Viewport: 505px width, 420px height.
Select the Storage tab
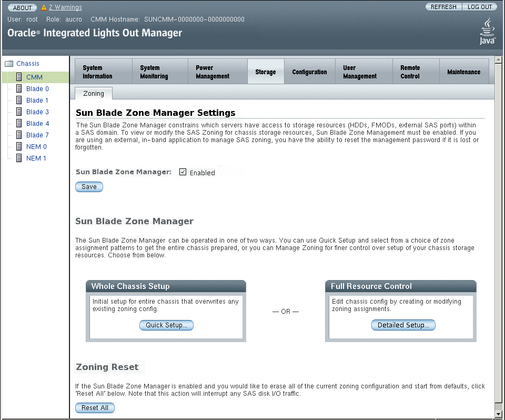click(x=266, y=72)
